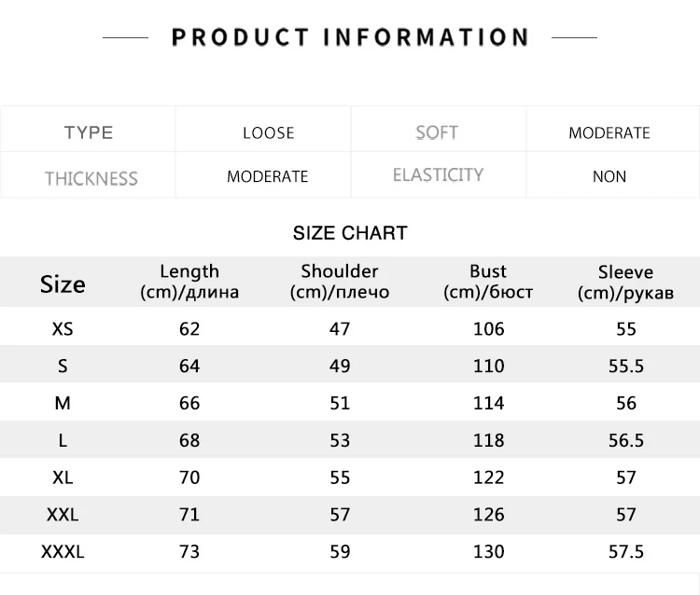Click the PRODUCT INFORMATION heading

[350, 37]
